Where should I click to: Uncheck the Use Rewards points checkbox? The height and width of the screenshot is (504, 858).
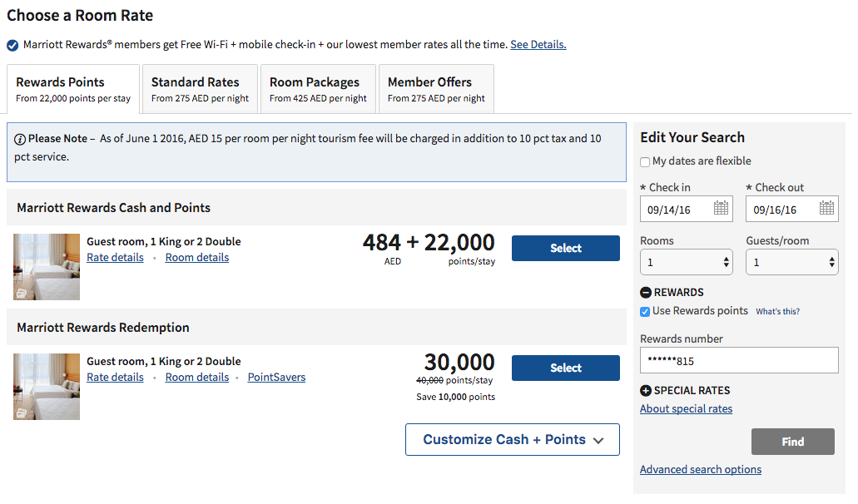(x=645, y=312)
